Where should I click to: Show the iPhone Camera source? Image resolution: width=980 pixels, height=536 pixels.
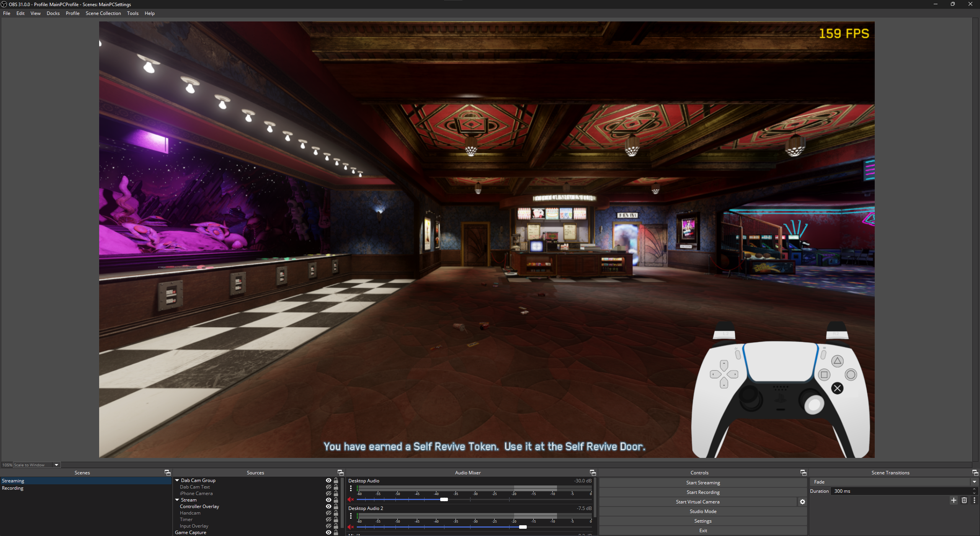[x=328, y=494]
